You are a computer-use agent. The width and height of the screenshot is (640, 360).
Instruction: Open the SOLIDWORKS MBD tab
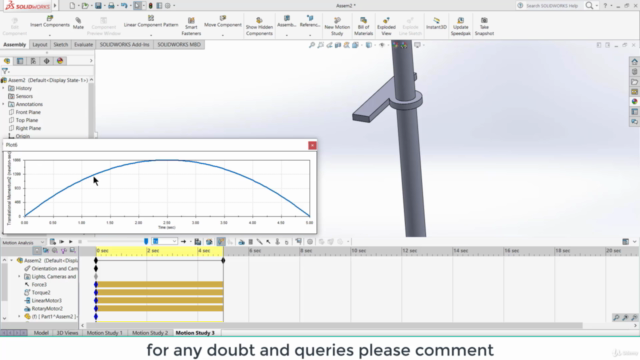click(x=179, y=44)
